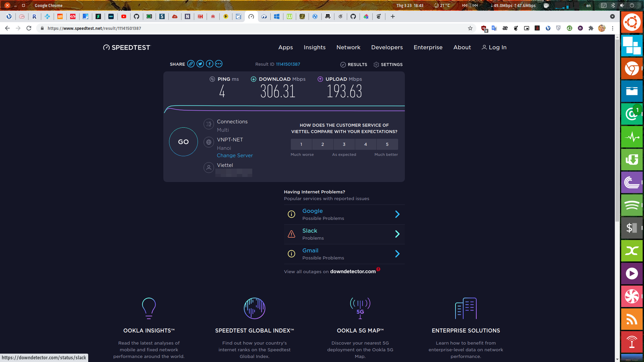This screenshot has width=644, height=362.
Task: Share the result on Twitter
Action: [200, 64]
